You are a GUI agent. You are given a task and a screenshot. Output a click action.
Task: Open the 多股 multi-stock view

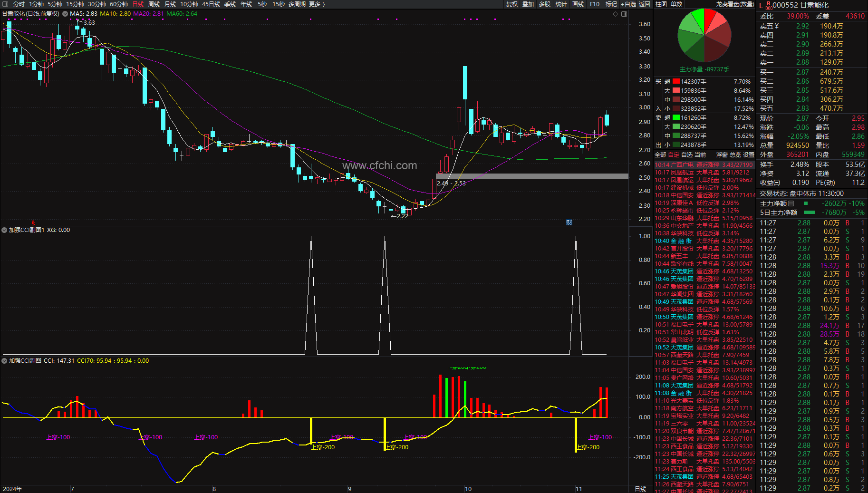click(545, 4)
